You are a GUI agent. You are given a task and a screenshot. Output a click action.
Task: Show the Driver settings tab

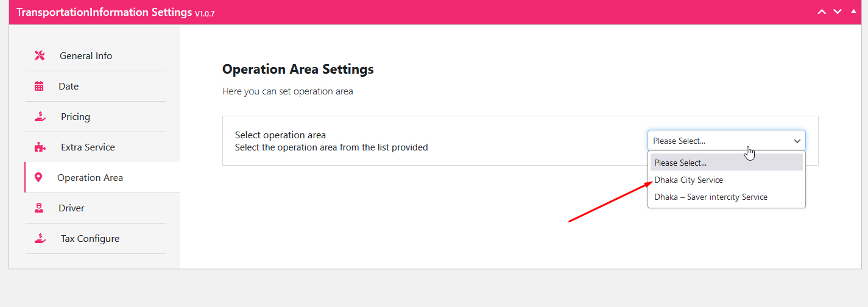coord(71,208)
